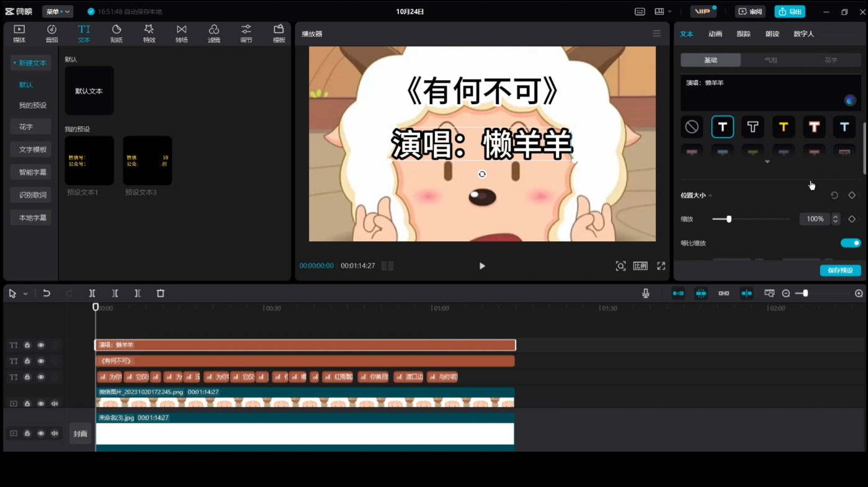This screenshot has height=487, width=868.
Task: Hide the 演唱：懒羊羊 text track with eye toggle
Action: [x=40, y=344]
